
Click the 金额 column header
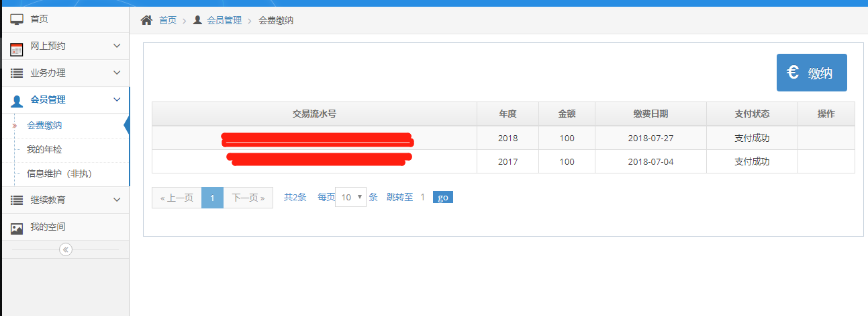567,114
